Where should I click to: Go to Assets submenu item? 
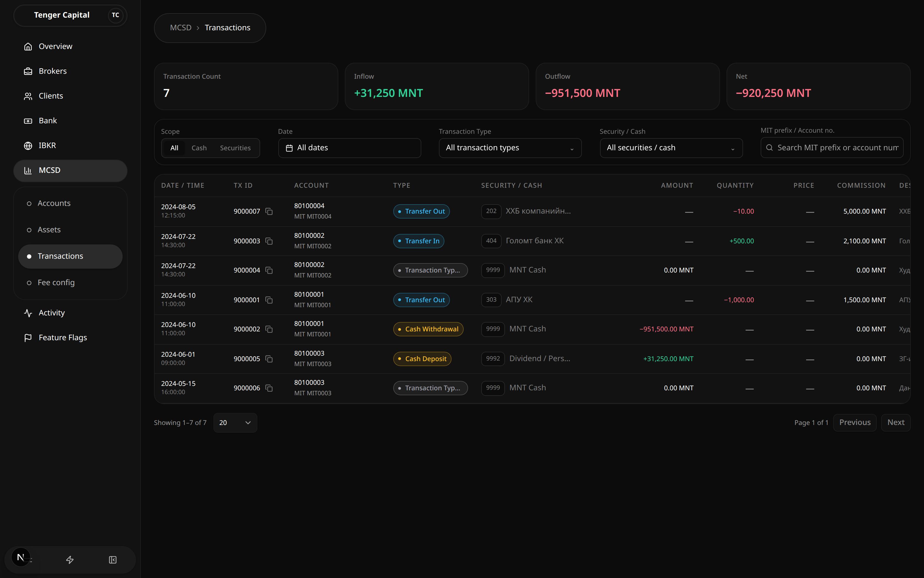[x=70, y=230]
